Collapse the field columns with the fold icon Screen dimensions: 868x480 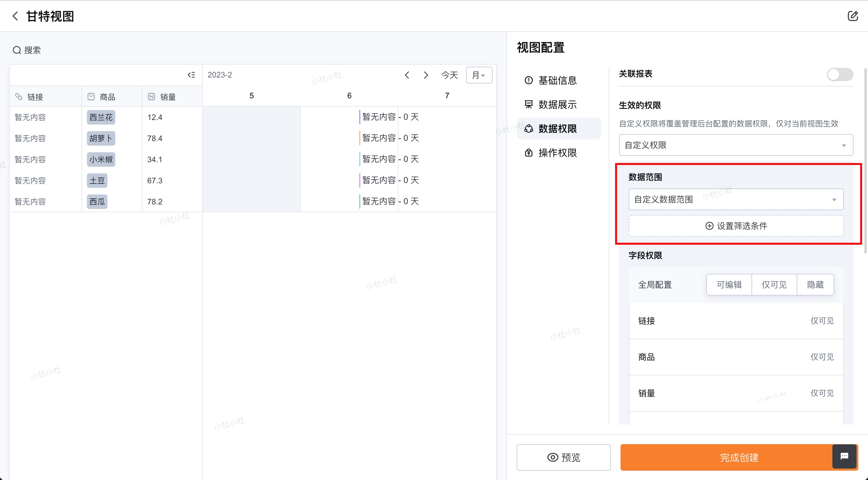(x=191, y=75)
